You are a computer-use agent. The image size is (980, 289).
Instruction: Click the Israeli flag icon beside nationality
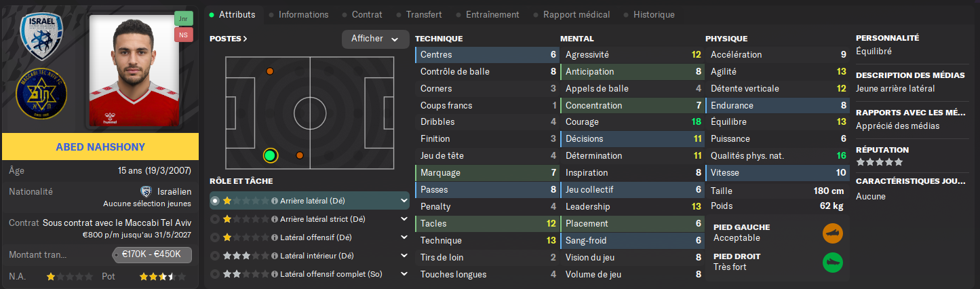point(146,192)
